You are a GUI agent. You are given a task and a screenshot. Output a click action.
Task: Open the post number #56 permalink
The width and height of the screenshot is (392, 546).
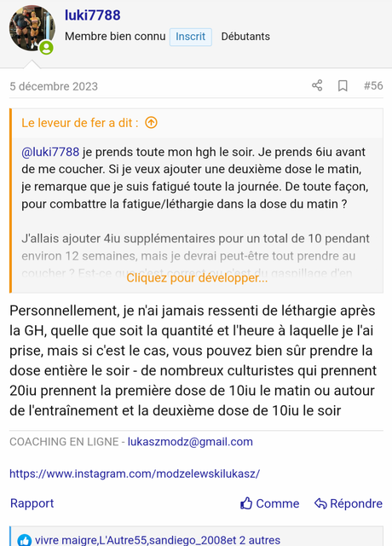(373, 85)
